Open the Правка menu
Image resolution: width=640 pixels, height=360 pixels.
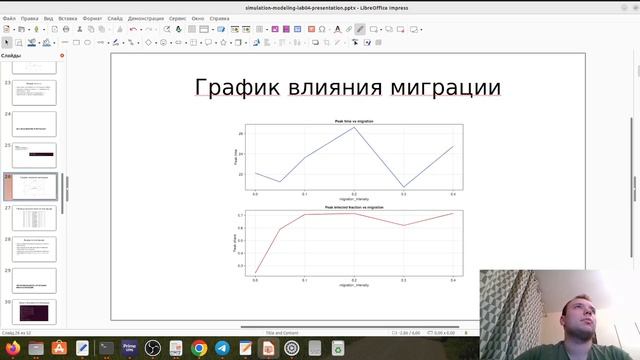[x=29, y=19]
